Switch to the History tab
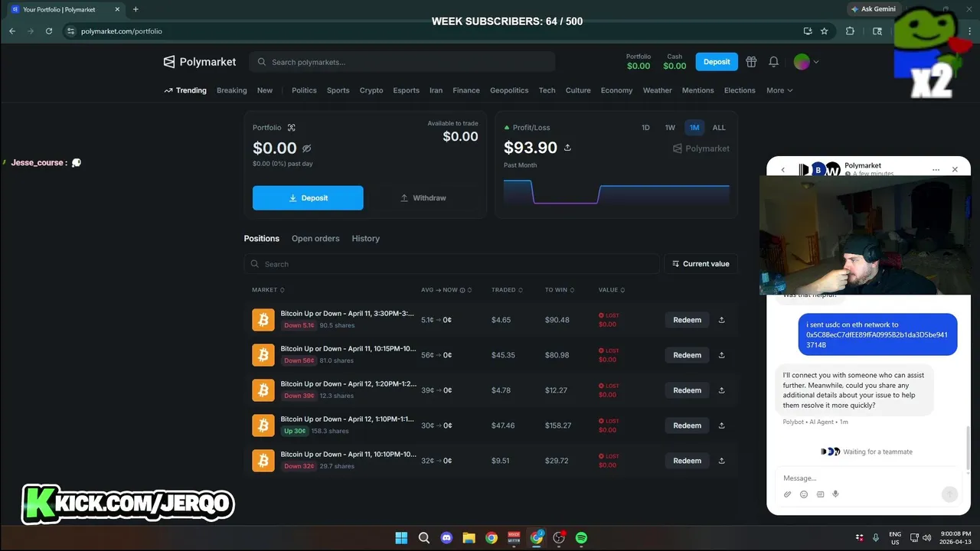This screenshot has width=980, height=551. coord(365,239)
